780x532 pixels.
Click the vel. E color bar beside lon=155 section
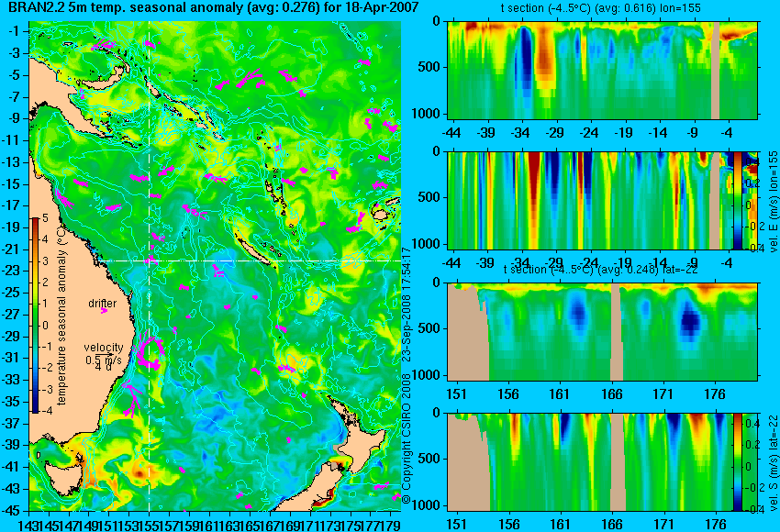coord(737,201)
